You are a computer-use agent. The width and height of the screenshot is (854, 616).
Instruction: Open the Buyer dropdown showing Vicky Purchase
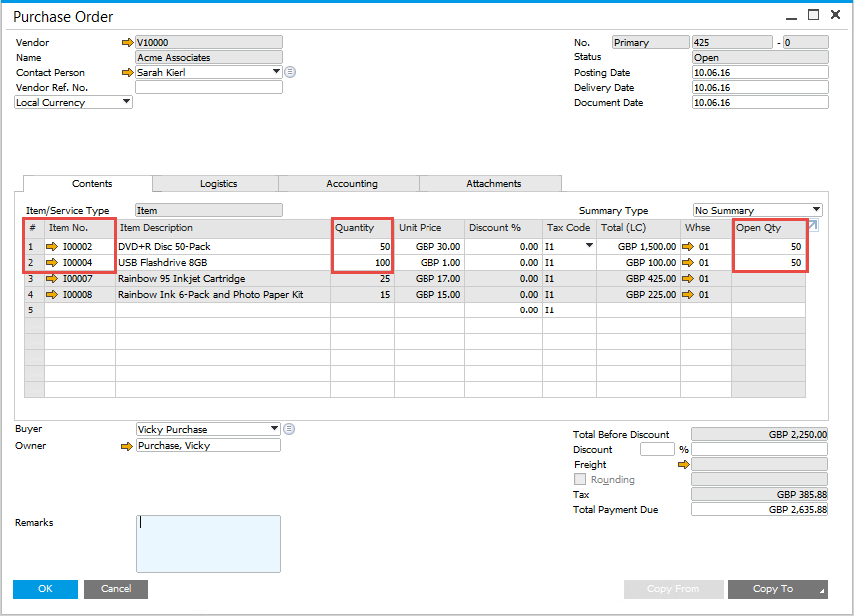click(274, 428)
